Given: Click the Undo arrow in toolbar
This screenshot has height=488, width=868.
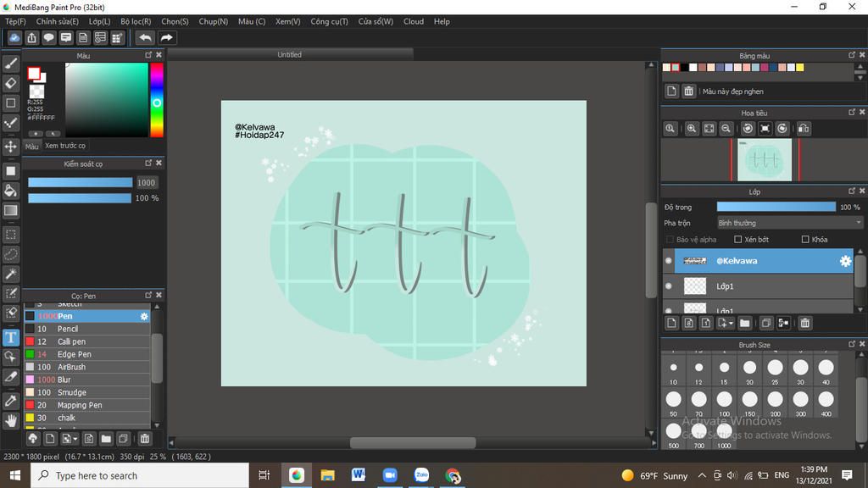Looking at the screenshot, I should [145, 37].
